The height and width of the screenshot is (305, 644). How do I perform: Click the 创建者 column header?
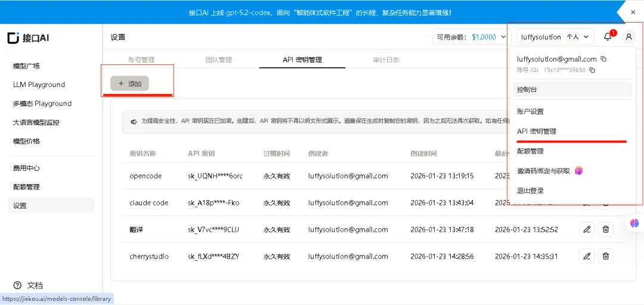pos(318,154)
